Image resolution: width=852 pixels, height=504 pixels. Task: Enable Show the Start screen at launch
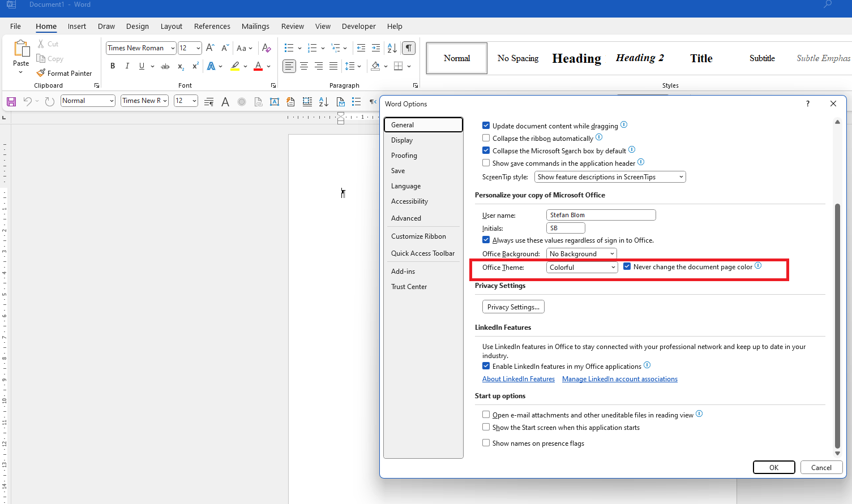pyautogui.click(x=486, y=427)
